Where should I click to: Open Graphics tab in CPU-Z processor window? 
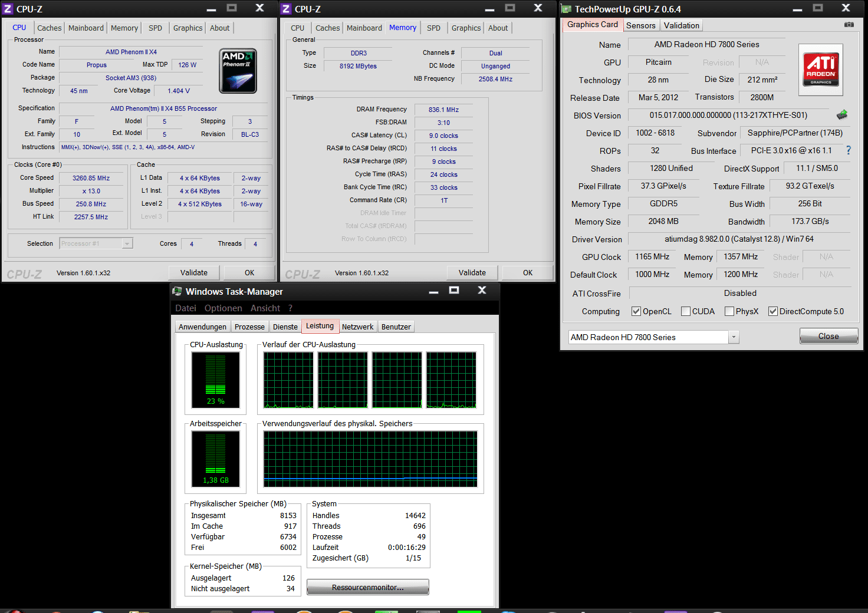click(188, 28)
